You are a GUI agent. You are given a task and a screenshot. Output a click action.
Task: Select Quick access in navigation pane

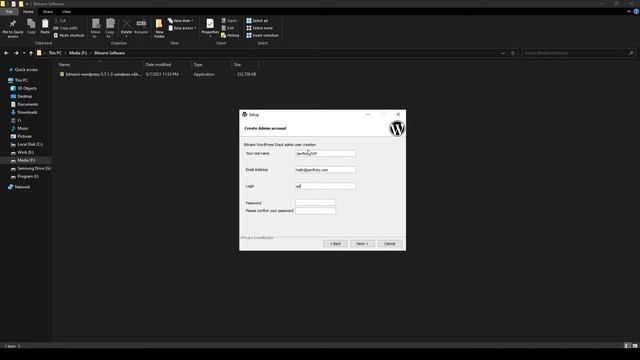tap(26, 70)
